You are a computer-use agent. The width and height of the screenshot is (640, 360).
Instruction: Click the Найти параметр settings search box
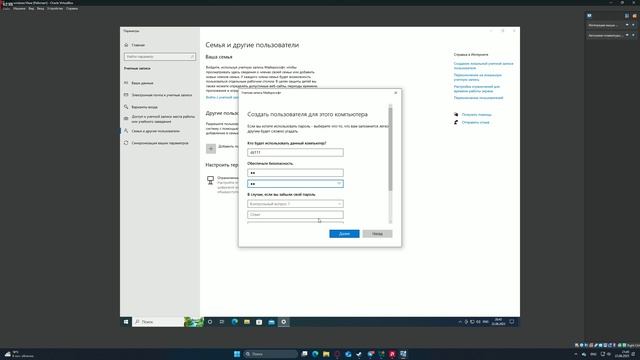pos(160,57)
